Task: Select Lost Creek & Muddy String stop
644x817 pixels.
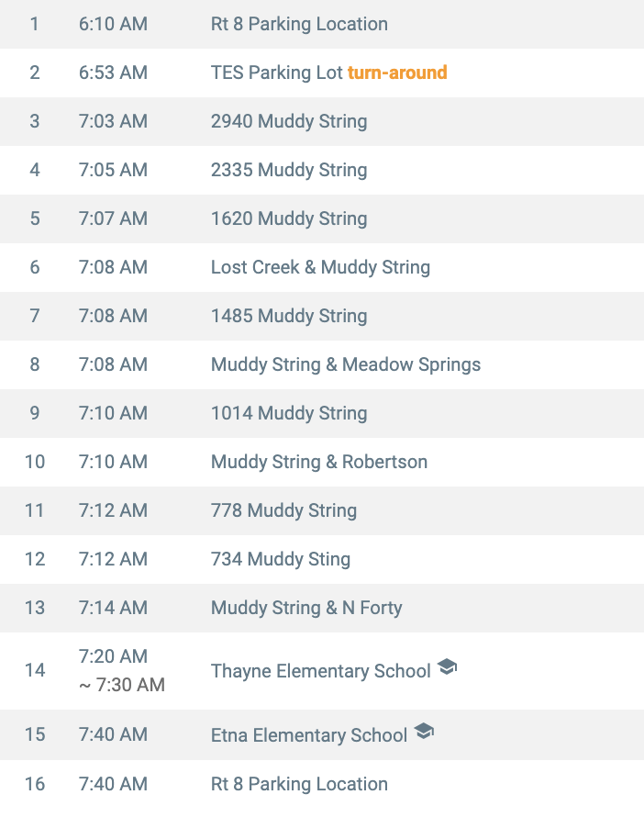Action: (x=320, y=267)
